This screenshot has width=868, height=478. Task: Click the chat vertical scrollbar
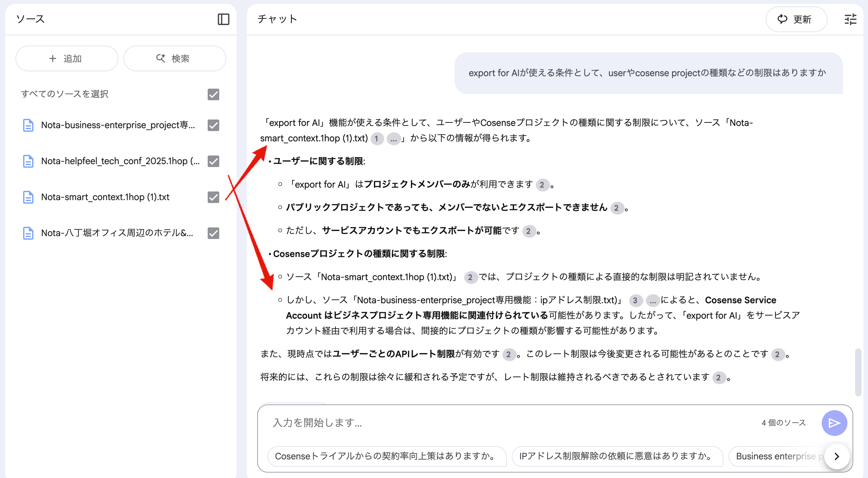(x=858, y=372)
